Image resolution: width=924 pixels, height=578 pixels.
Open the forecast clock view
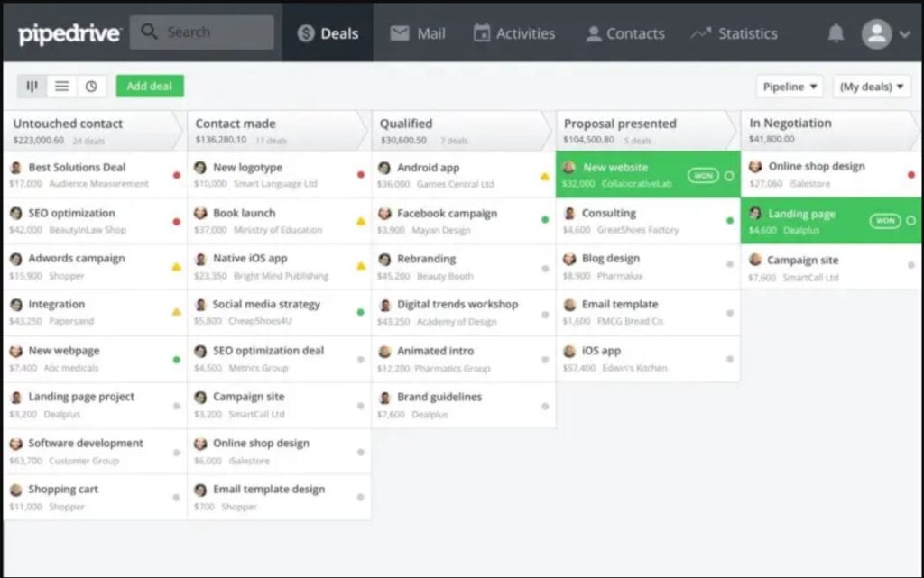point(91,87)
